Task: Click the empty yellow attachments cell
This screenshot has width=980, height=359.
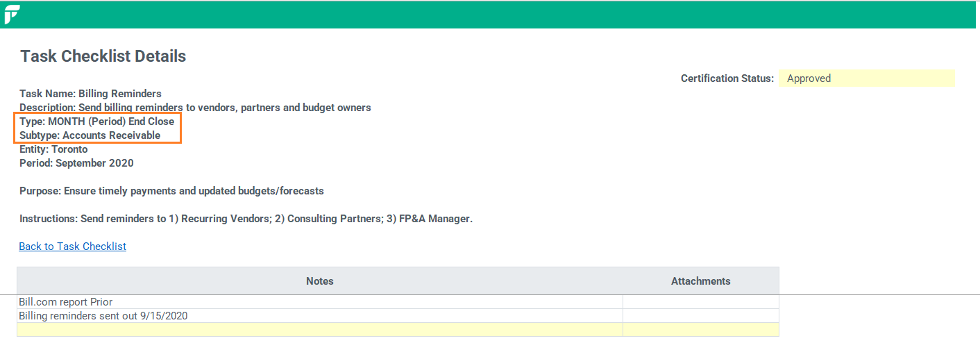Action: pos(701,330)
